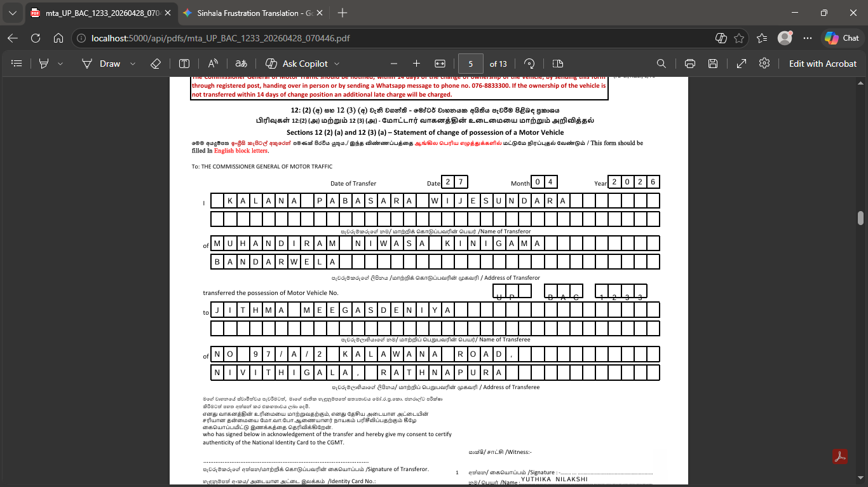
Task: Click the 'Name of Transferee' caption
Action: (505, 340)
